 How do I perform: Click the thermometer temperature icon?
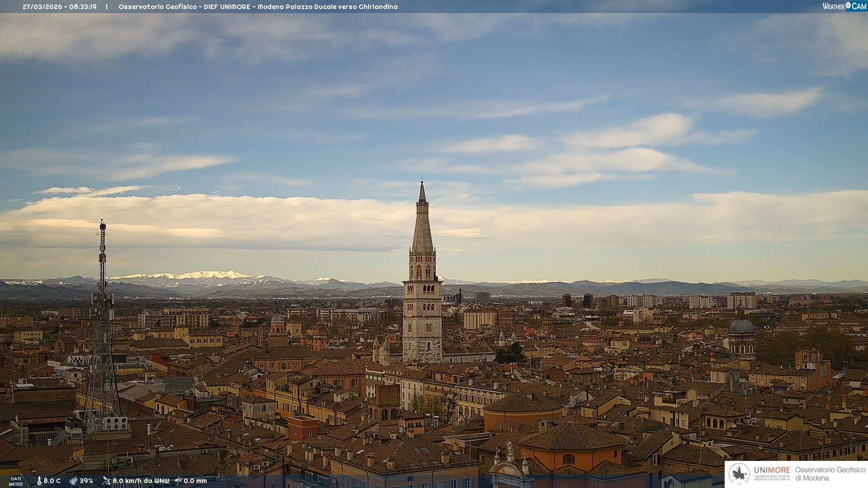[39, 481]
